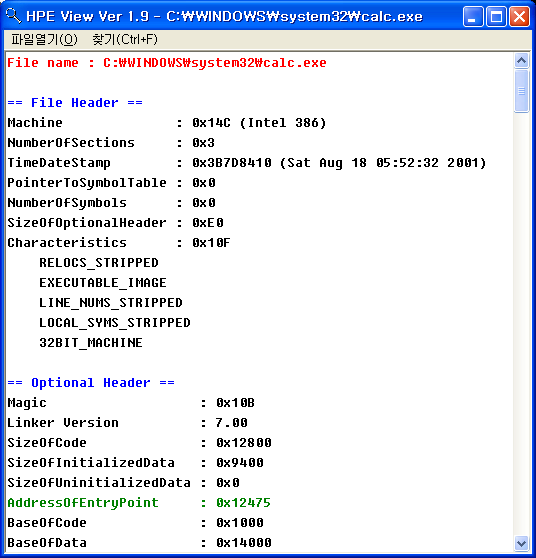Click the HPE View magnifier title icon
The width and height of the screenshot is (536, 558).
(14, 16)
